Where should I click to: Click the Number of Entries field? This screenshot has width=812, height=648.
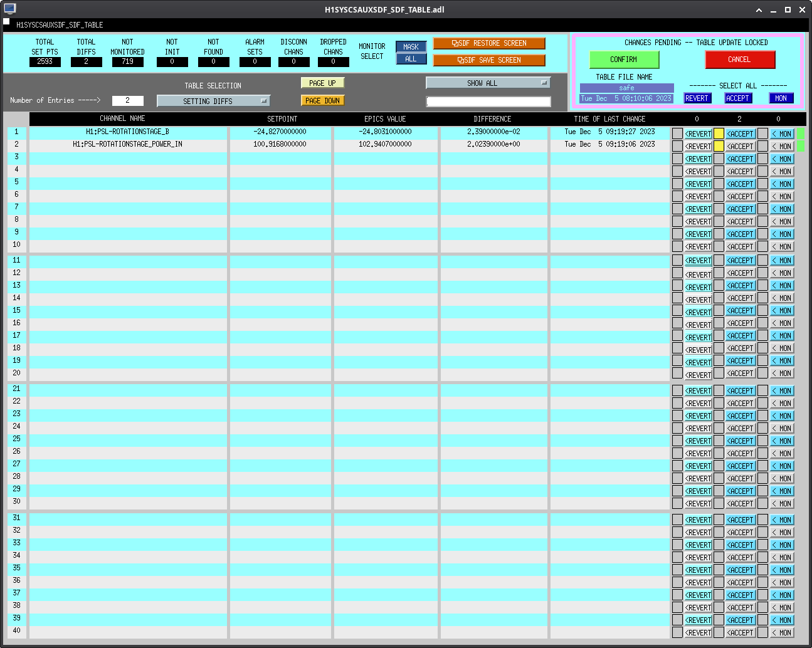128,100
